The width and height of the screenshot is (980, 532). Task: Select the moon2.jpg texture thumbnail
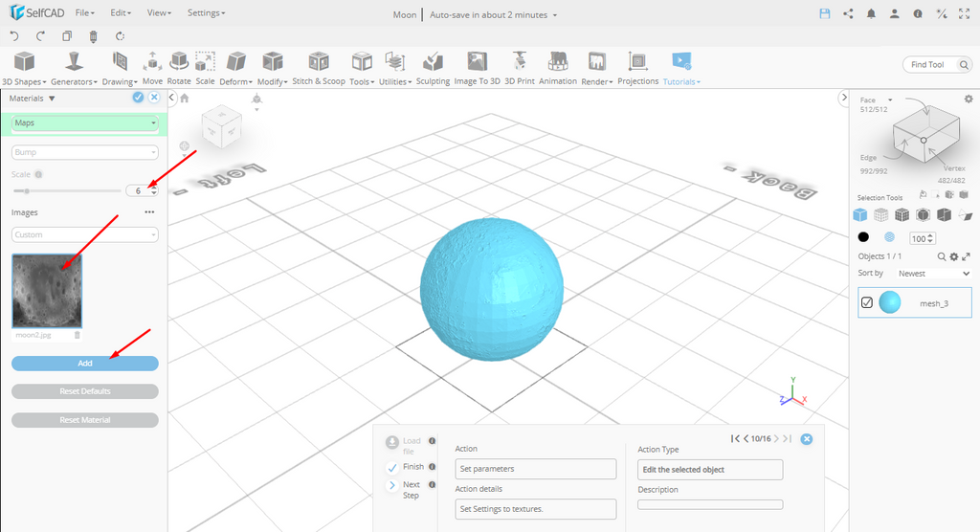click(47, 291)
